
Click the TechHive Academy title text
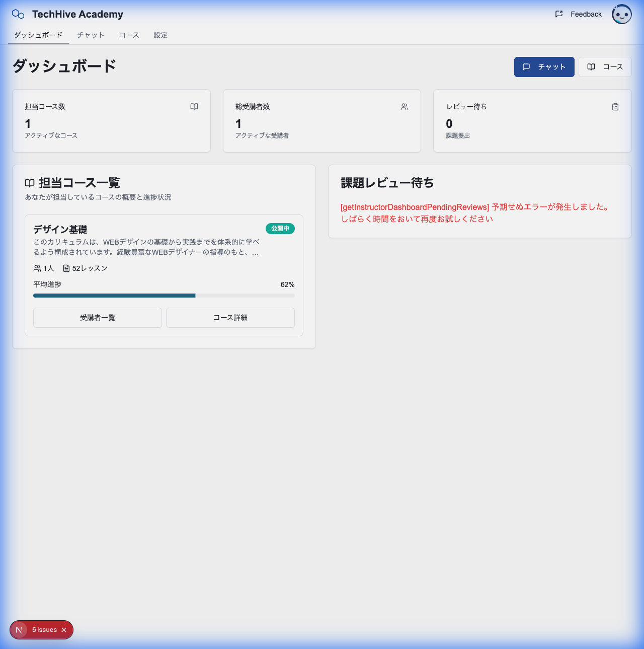77,14
